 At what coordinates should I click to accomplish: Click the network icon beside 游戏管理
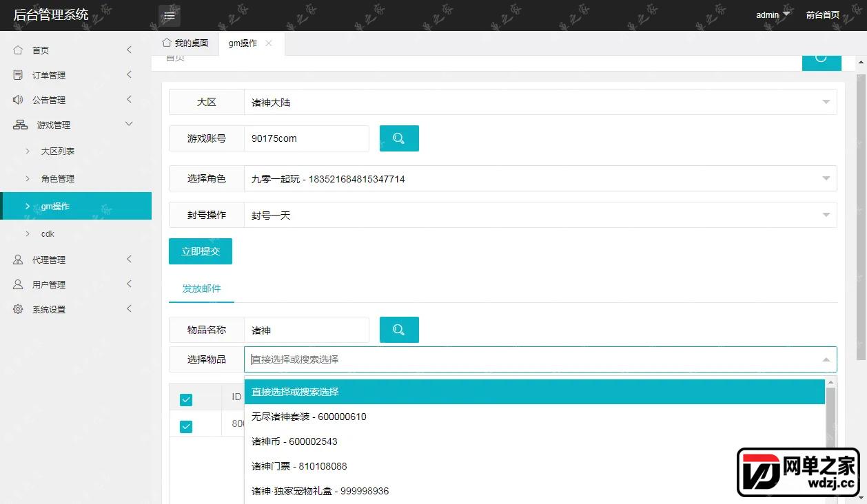[21, 125]
